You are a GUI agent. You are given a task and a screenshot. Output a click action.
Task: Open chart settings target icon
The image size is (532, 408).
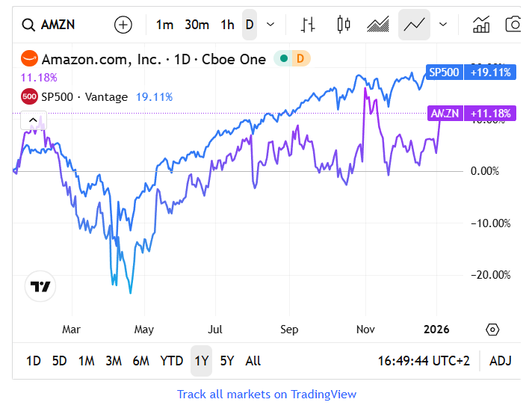[492, 330]
